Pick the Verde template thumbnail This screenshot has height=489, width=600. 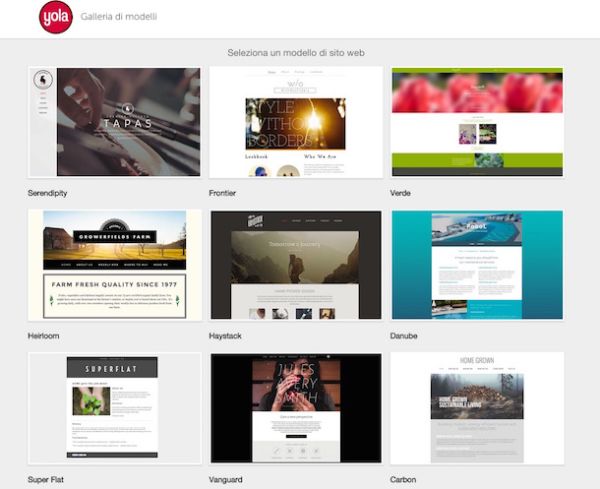[x=477, y=122]
